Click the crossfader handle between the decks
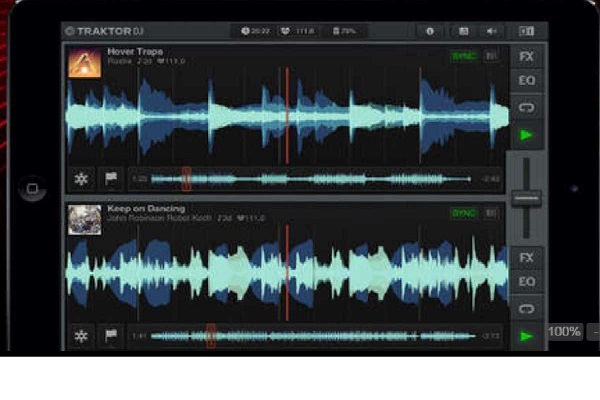 [x=527, y=198]
